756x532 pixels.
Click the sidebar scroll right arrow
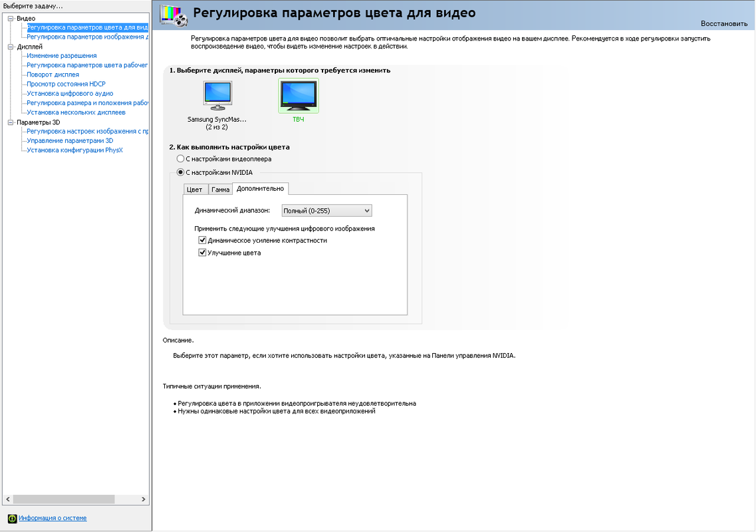pyautogui.click(x=143, y=499)
